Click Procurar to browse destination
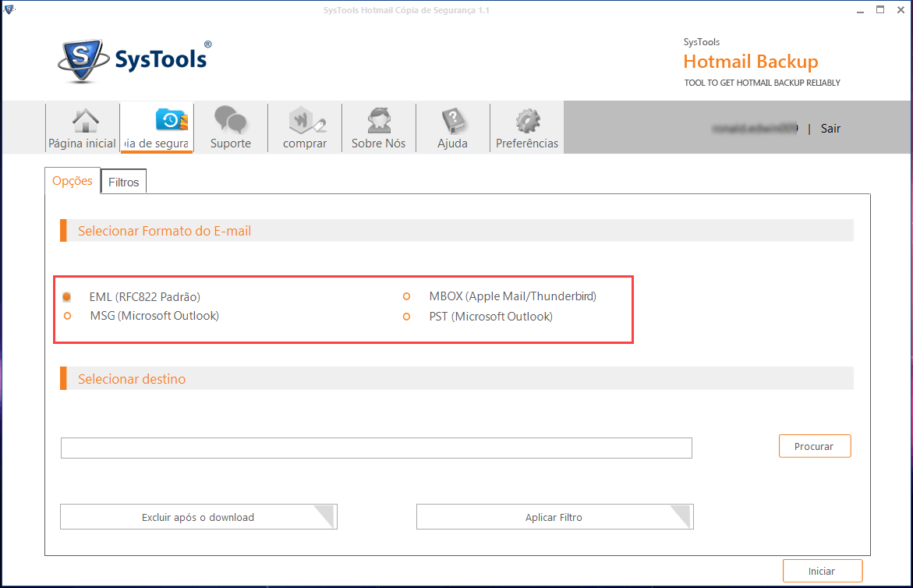 pos(815,447)
